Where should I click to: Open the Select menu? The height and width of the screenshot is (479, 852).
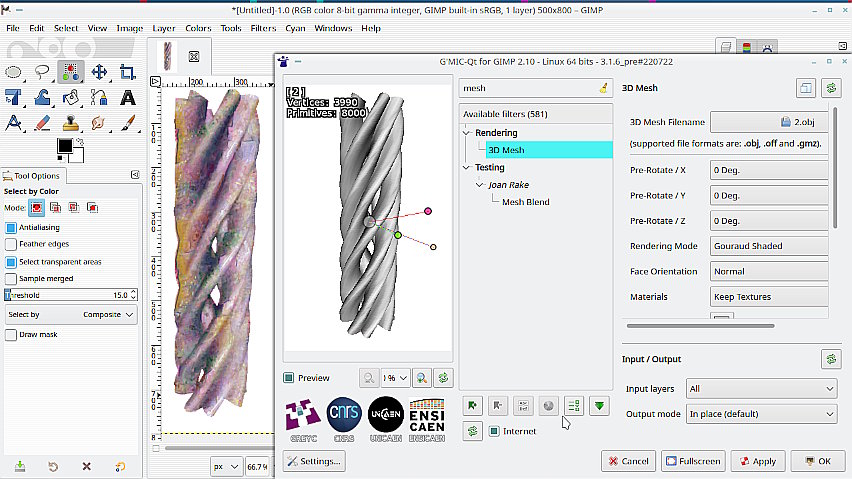coord(66,28)
